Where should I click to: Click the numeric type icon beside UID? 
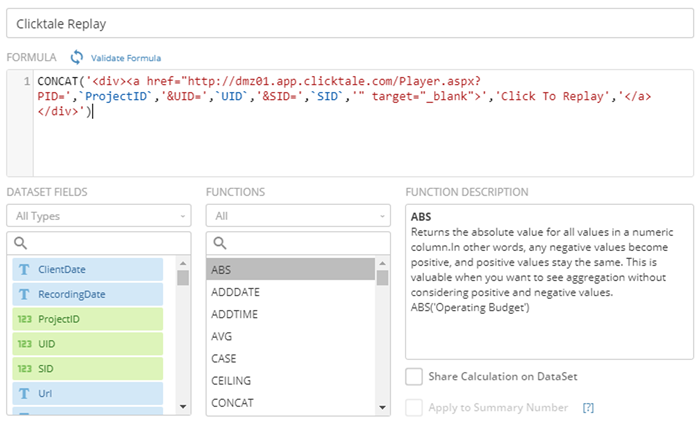point(23,343)
